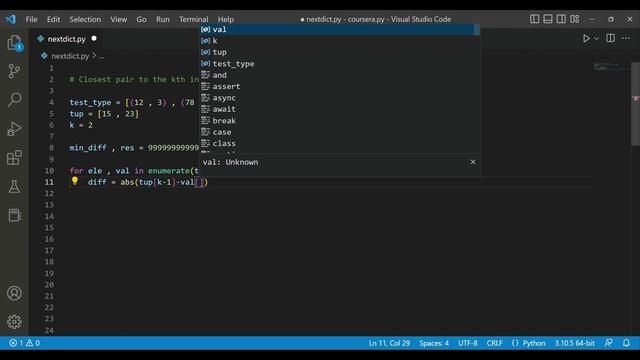
Task: Expand the breadcrumb ellipsis symbol
Action: tap(101, 56)
